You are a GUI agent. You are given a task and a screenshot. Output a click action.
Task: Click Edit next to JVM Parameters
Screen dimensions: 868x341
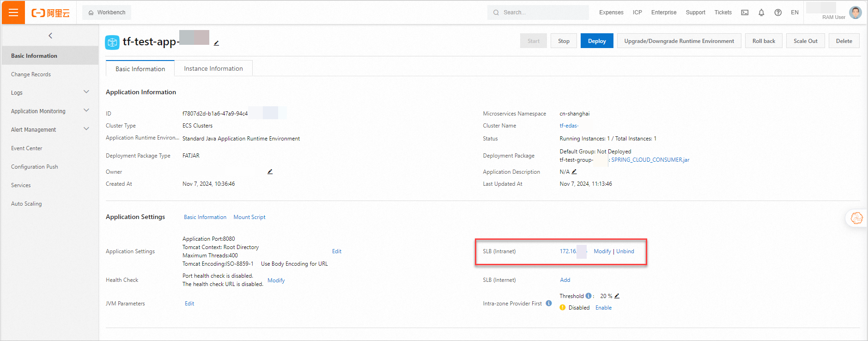pyautogui.click(x=189, y=304)
